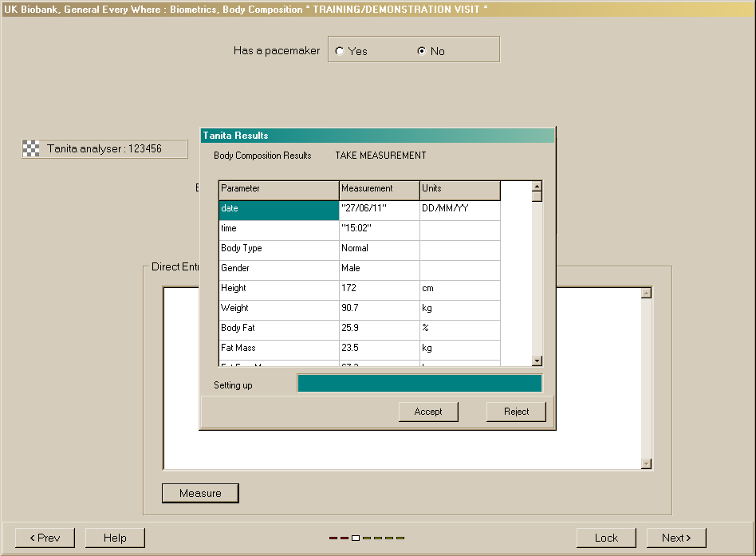Select No for has a pacemaker

pyautogui.click(x=422, y=51)
